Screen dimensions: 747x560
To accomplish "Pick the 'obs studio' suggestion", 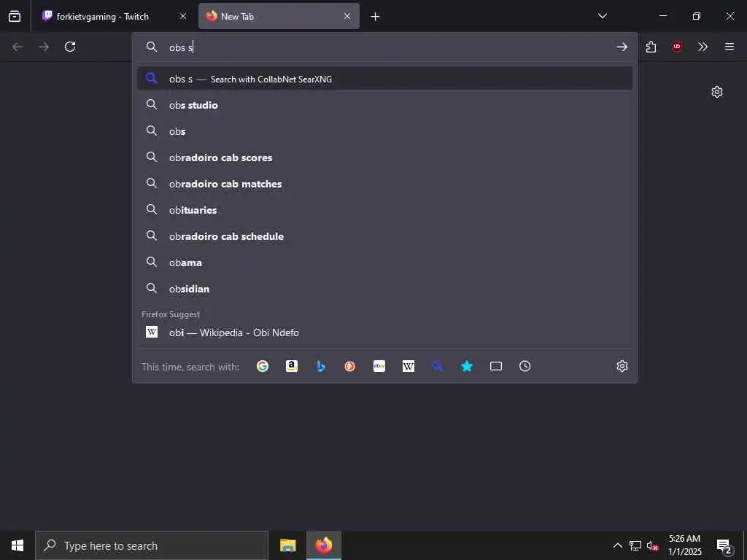I will point(384,105).
